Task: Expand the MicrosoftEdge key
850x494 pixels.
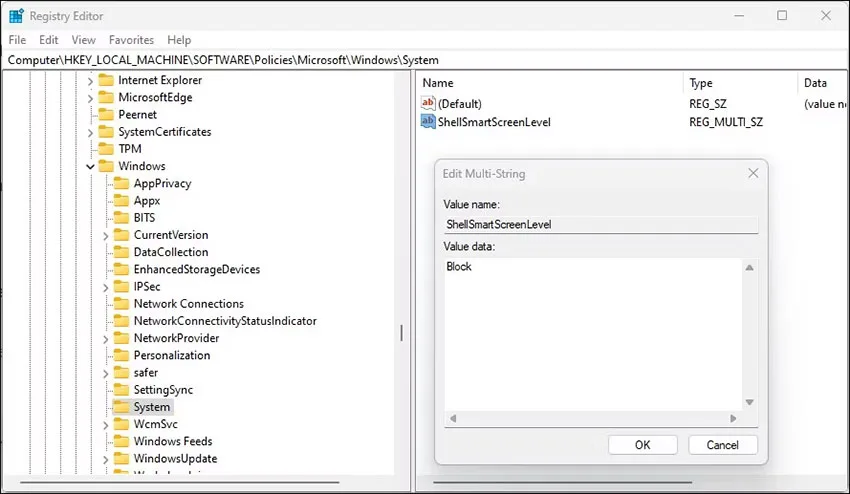Action: coord(91,98)
